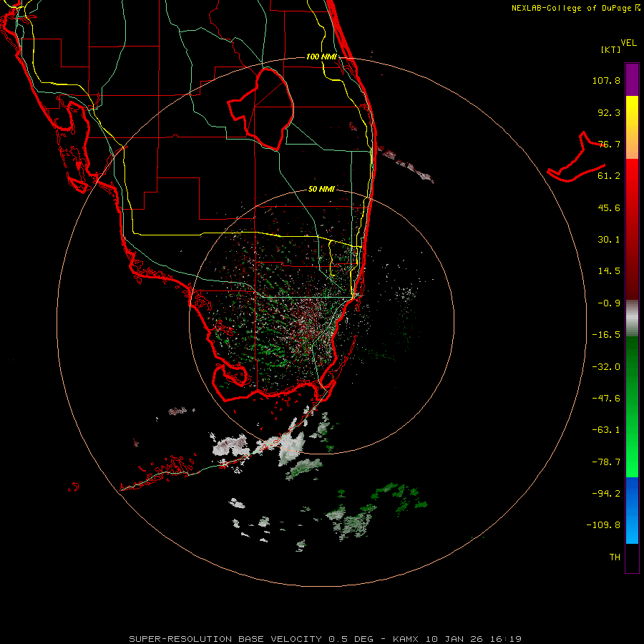
Task: Click the yellow segment of color bar
Action: pyautogui.click(x=632, y=127)
